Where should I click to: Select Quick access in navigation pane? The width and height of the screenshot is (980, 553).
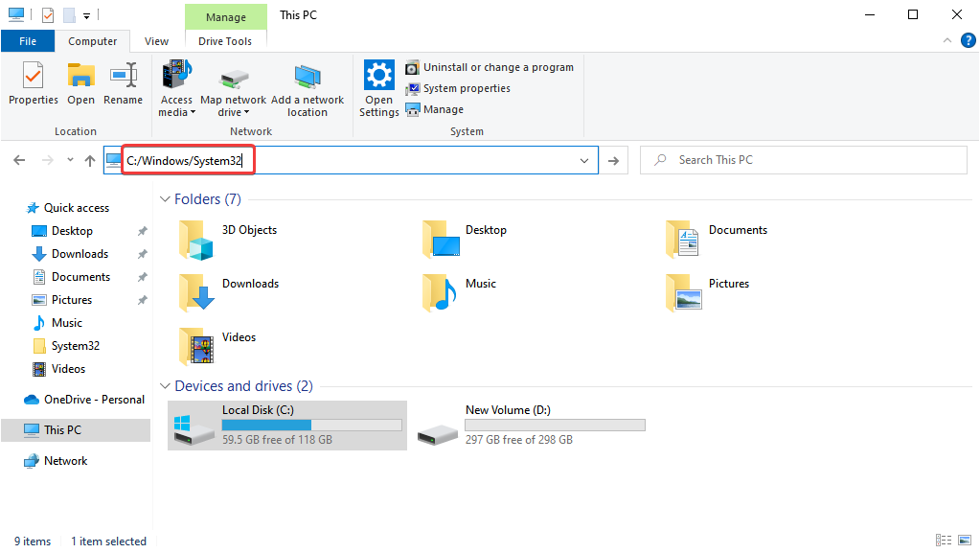[67, 208]
